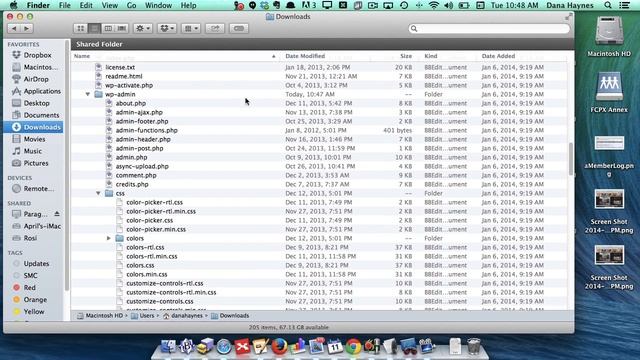Viewport: 640px width, 360px height.
Task: Collapse the css folder
Action: 98,193
